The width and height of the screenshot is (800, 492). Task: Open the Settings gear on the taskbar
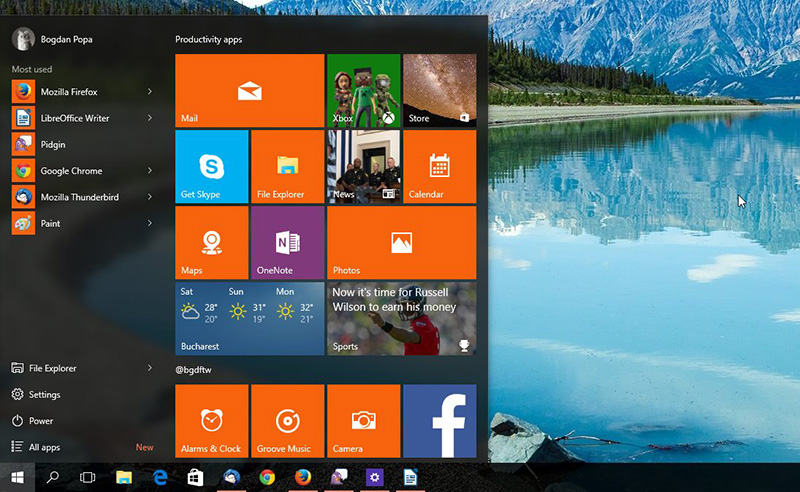pyautogui.click(x=374, y=478)
